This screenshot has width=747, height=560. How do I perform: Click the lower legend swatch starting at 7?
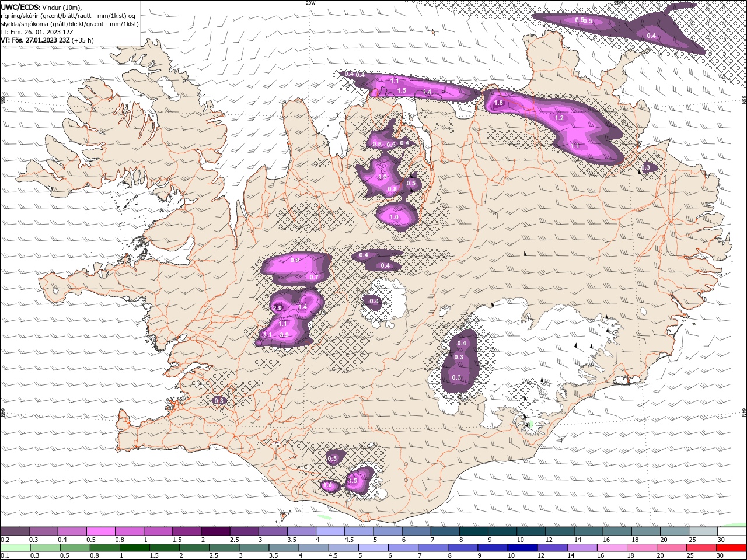click(x=433, y=548)
